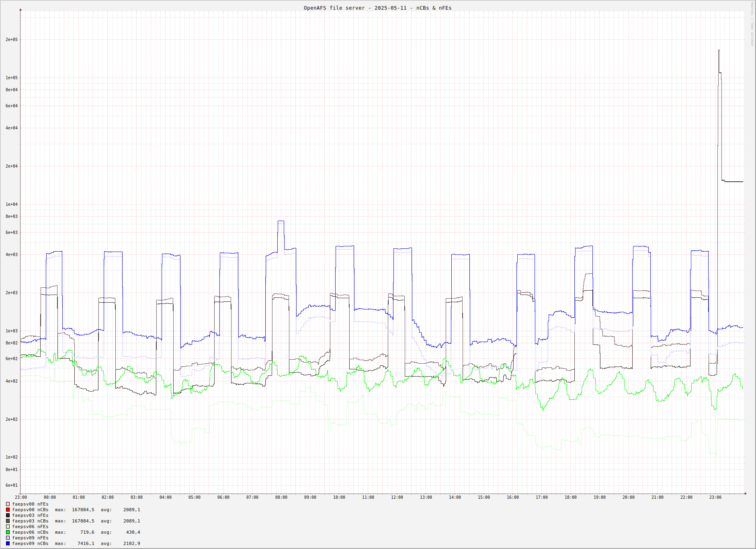Click the 2e+04 y-axis label
This screenshot has height=549, width=756.
click(12, 166)
